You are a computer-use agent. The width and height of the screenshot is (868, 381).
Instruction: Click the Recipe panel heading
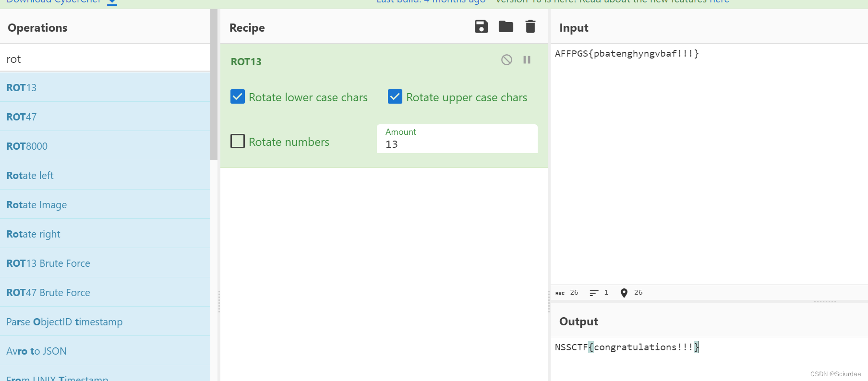247,28
